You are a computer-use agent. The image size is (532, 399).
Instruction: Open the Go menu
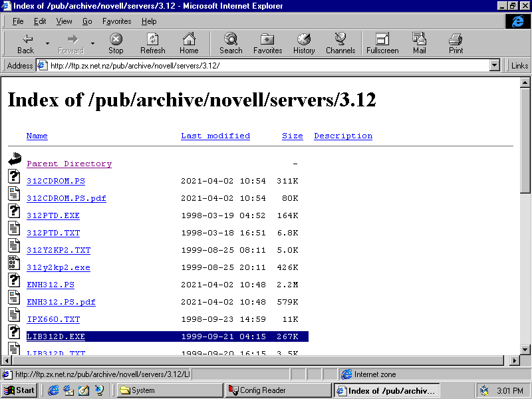pos(87,21)
